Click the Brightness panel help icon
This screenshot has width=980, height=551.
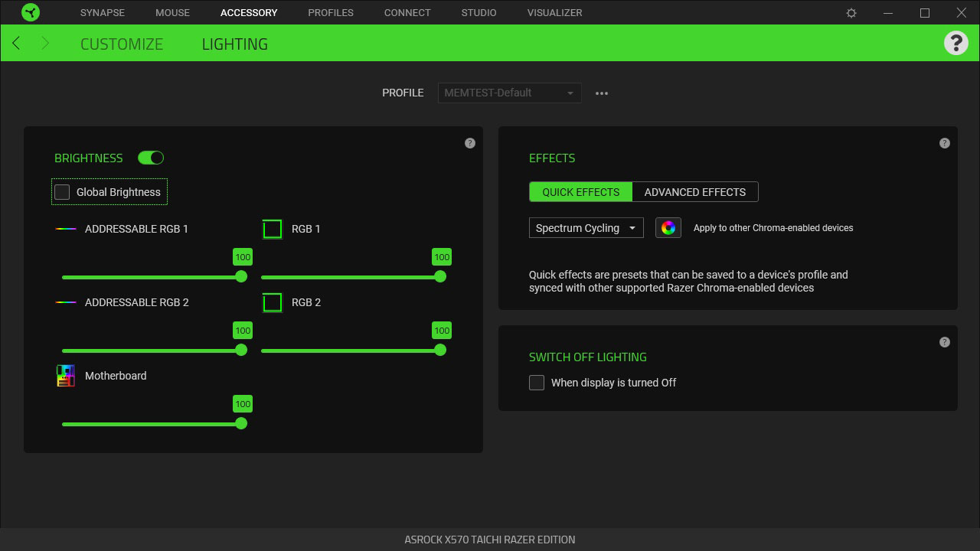pos(470,143)
